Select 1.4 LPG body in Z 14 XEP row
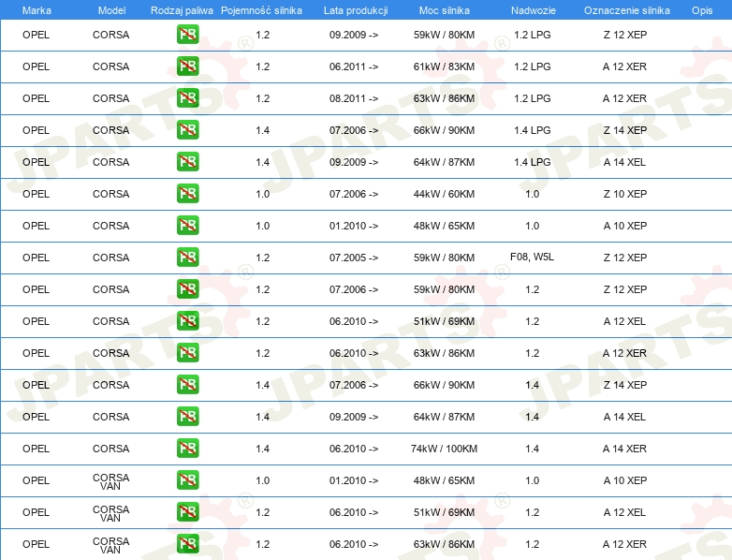This screenshot has height=560, width=732. pos(533,130)
